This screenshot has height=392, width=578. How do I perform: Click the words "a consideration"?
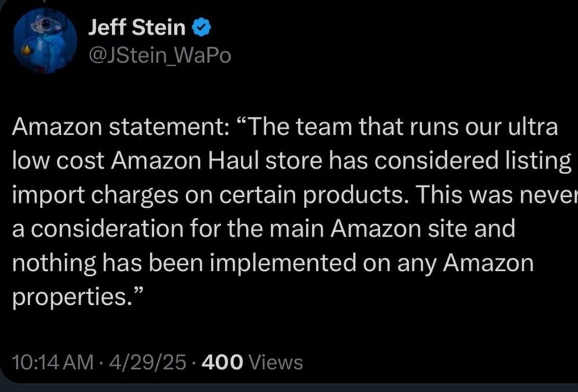pyautogui.click(x=98, y=229)
